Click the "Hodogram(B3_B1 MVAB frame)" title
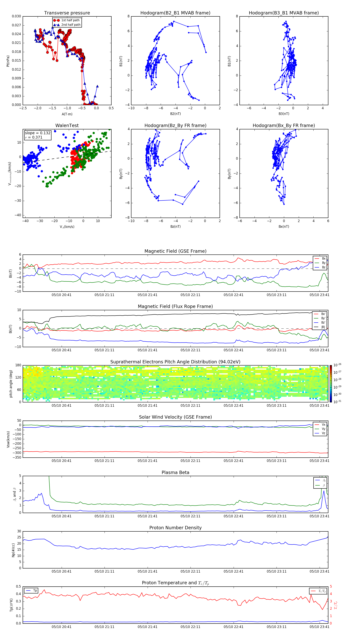The image size is (351, 644). 284,13
